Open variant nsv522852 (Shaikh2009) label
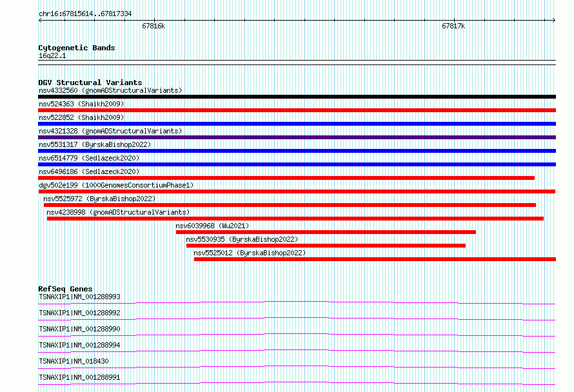 81,117
